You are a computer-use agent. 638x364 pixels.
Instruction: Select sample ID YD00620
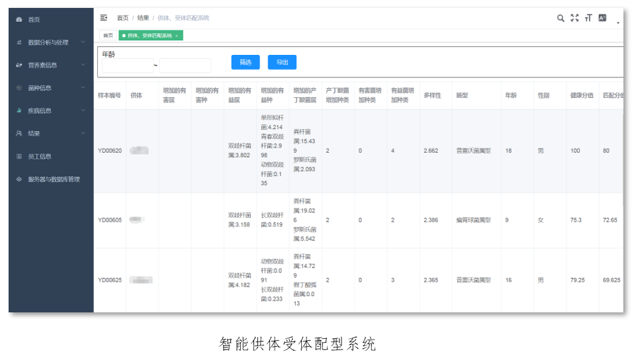coord(110,151)
